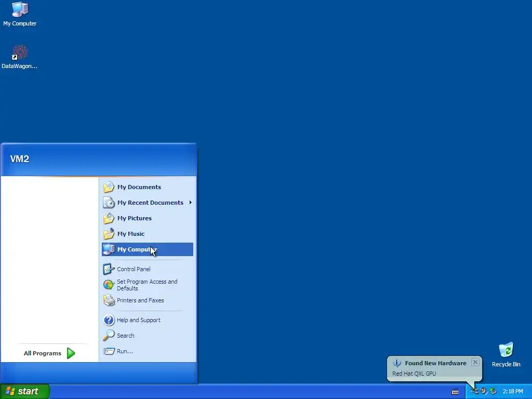Click the Search magnifier icon
This screenshot has width=532, height=399.
109,336
